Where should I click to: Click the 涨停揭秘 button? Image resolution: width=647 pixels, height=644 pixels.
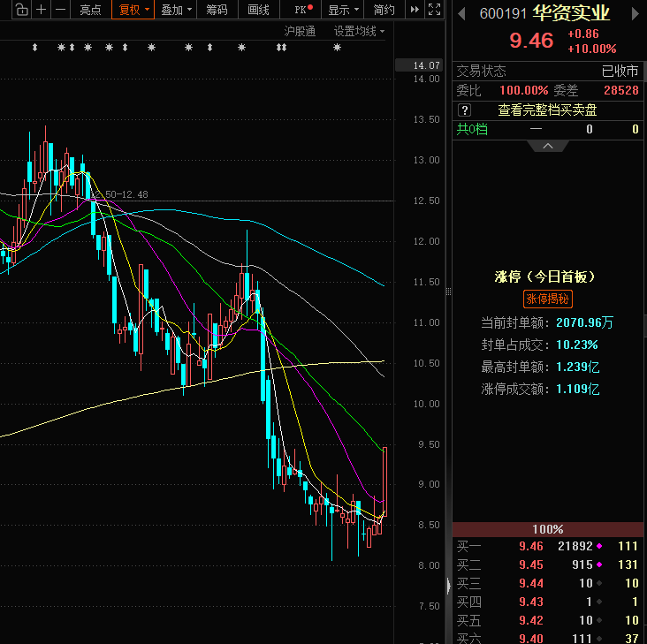click(547, 299)
